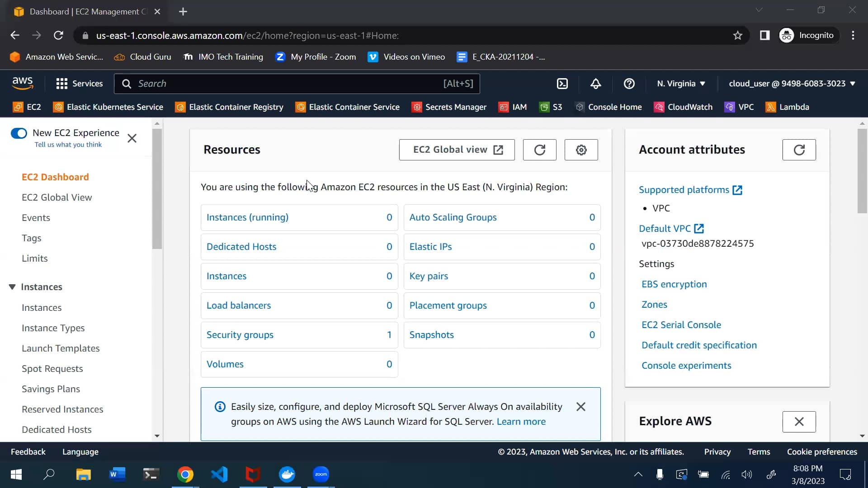The width and height of the screenshot is (868, 488).
Task: Collapse the Instances section in sidebar
Action: pyautogui.click(x=12, y=287)
